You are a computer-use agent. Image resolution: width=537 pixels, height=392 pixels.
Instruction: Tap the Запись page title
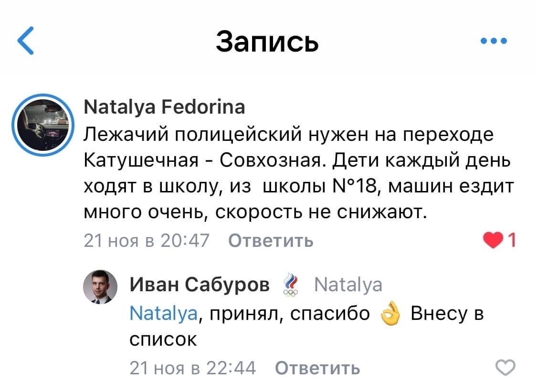tap(267, 41)
